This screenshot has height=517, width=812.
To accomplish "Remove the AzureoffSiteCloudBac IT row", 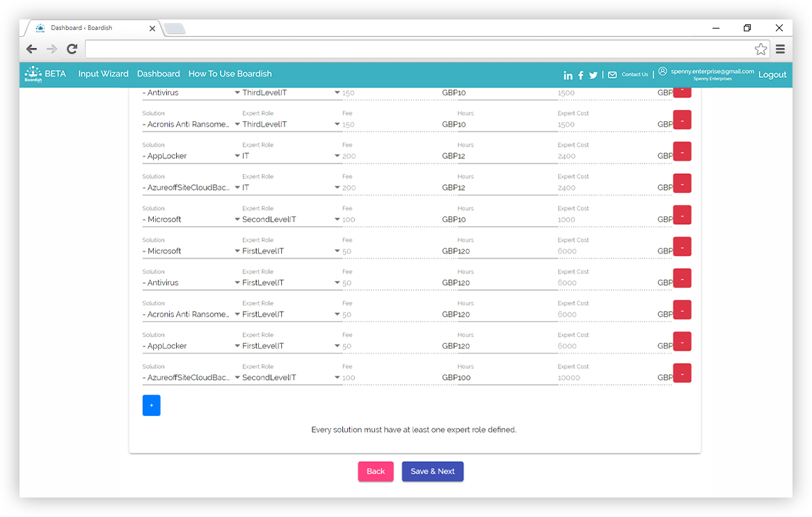I will pyautogui.click(x=682, y=184).
